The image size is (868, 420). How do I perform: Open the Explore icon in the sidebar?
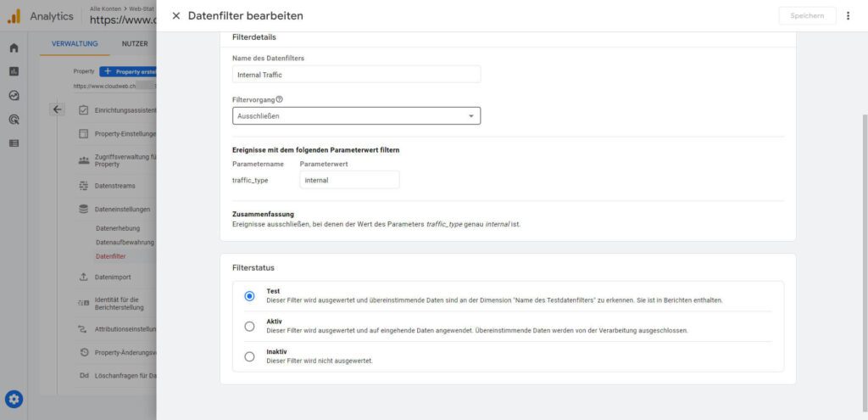pyautogui.click(x=14, y=95)
